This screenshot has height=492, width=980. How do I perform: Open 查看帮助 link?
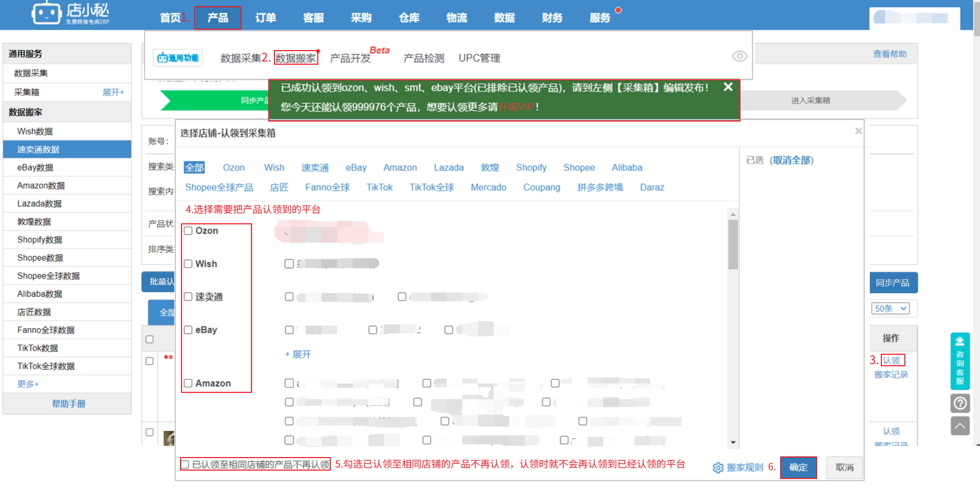point(890,54)
